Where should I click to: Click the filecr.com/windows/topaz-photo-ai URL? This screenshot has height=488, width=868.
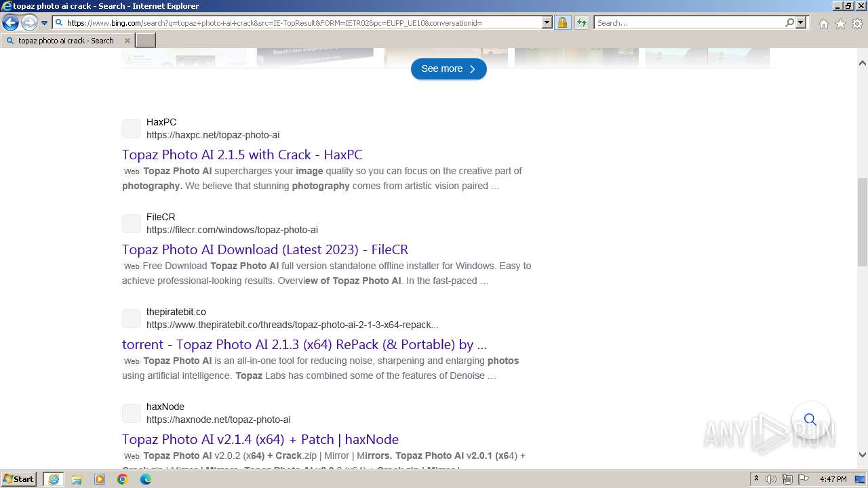point(232,230)
